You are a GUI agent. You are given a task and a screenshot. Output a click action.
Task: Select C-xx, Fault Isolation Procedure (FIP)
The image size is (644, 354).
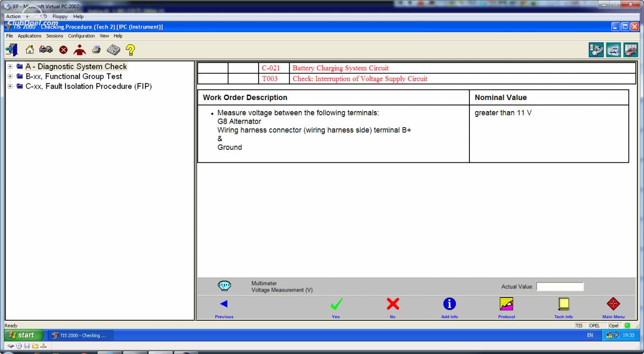pyautogui.click(x=89, y=86)
